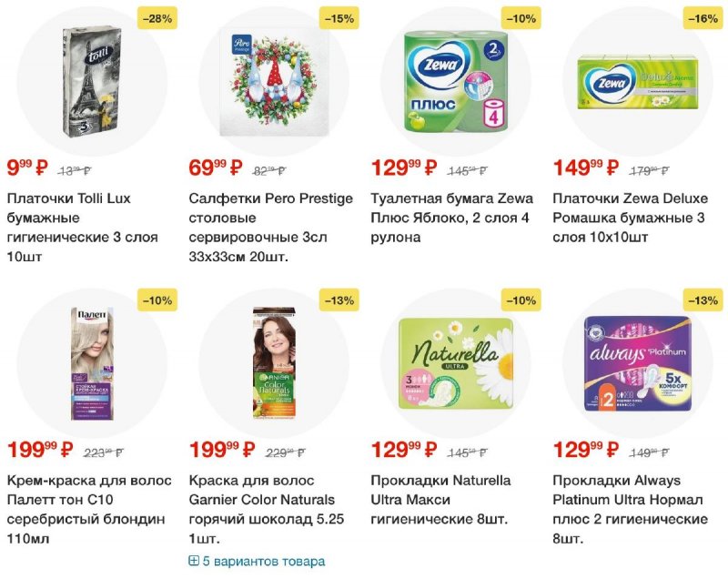Open Pero Prestige napkins product image
Image resolution: width=728 pixels, height=579 pixels.
(x=274, y=83)
